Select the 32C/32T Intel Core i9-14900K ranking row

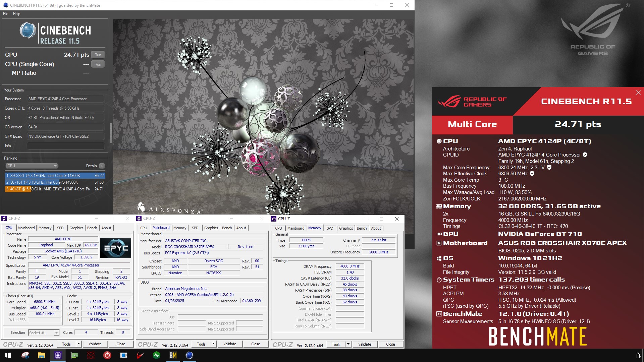55,176
